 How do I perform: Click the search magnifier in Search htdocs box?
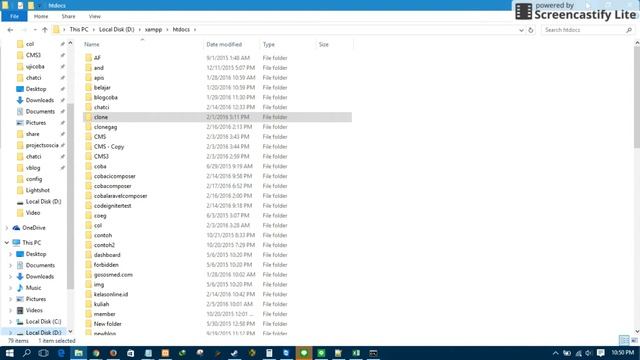point(629,30)
